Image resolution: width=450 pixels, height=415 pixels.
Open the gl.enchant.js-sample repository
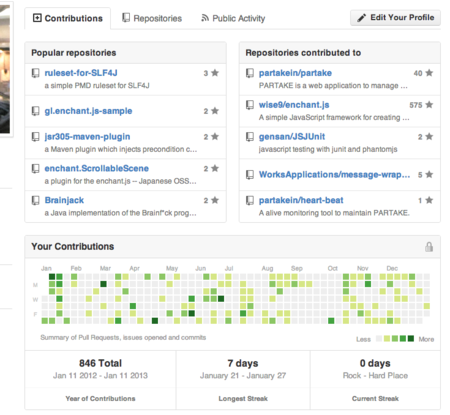88,111
